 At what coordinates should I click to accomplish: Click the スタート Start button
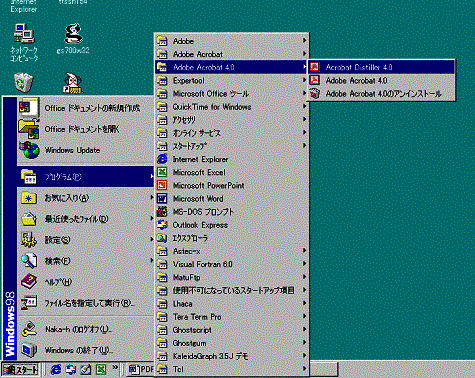pyautogui.click(x=20, y=370)
